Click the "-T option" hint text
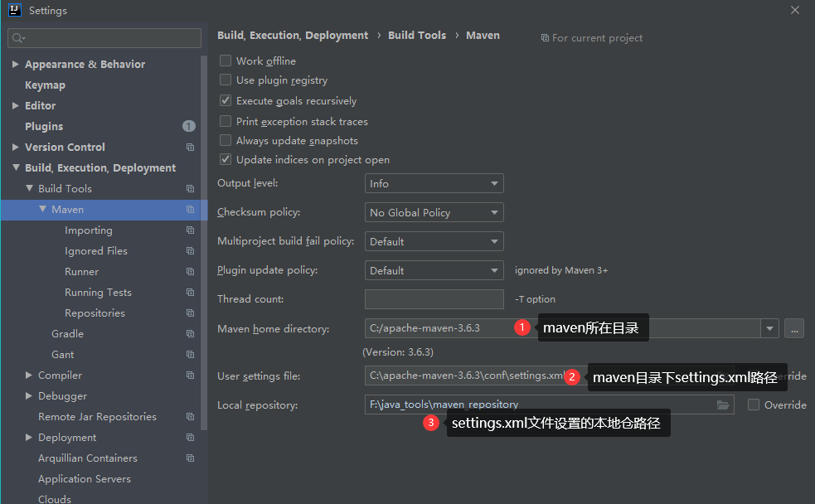The image size is (815, 504). [x=535, y=299]
